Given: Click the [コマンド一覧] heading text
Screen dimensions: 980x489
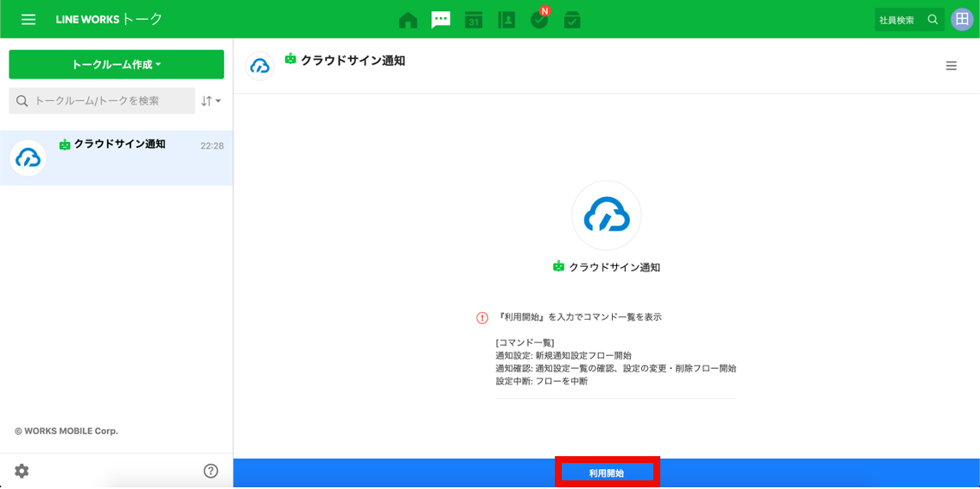Looking at the screenshot, I should click(x=525, y=342).
